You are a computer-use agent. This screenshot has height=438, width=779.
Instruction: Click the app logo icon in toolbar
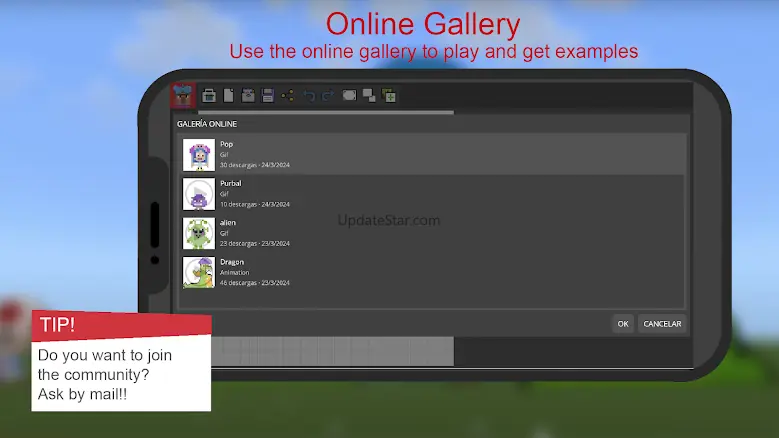(182, 96)
